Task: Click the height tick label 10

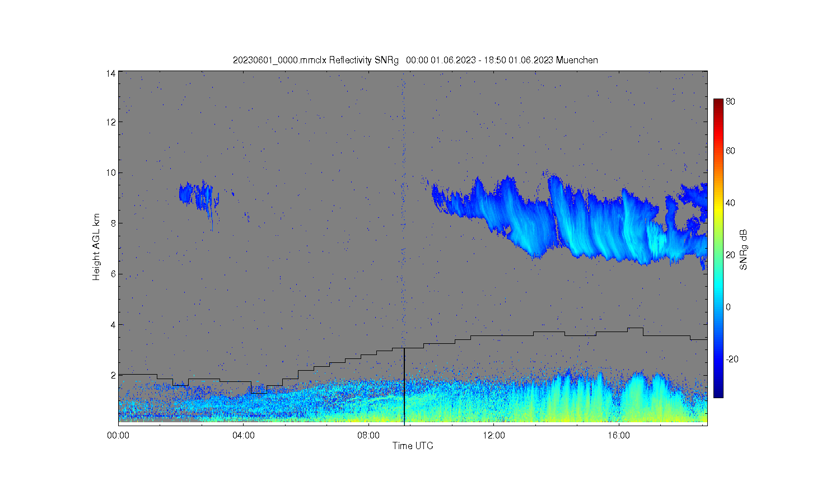Action: point(111,172)
